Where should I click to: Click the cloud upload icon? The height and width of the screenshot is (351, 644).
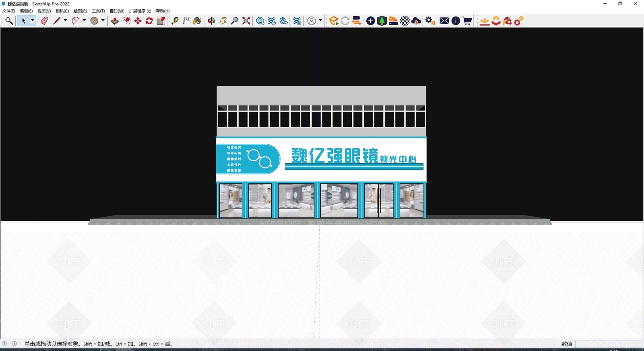tap(417, 21)
